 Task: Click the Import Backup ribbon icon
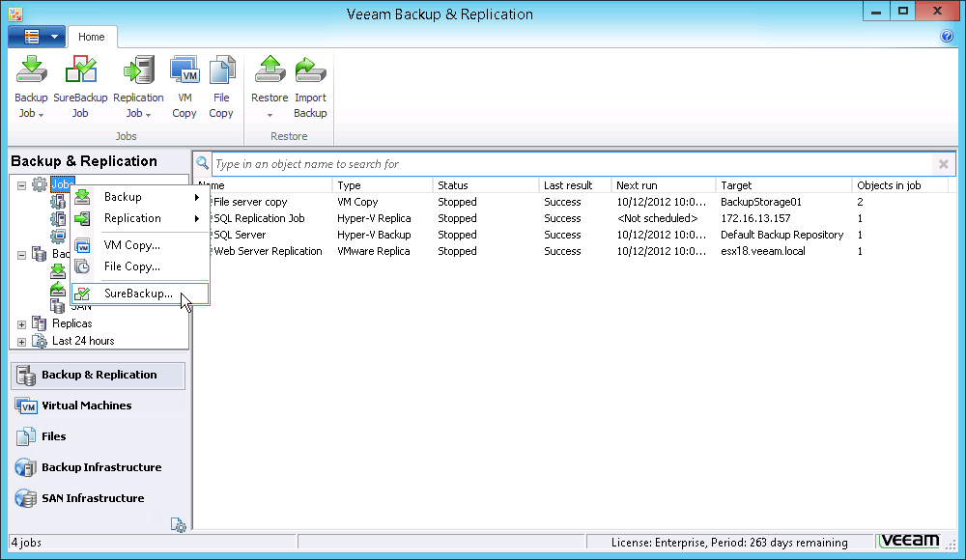310,70
